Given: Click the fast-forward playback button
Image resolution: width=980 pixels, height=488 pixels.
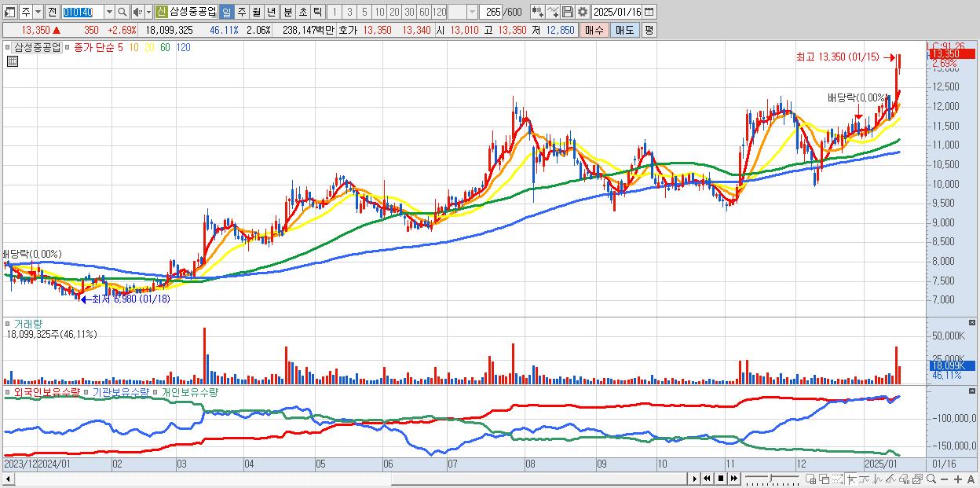Looking at the screenshot, I should [733, 479].
